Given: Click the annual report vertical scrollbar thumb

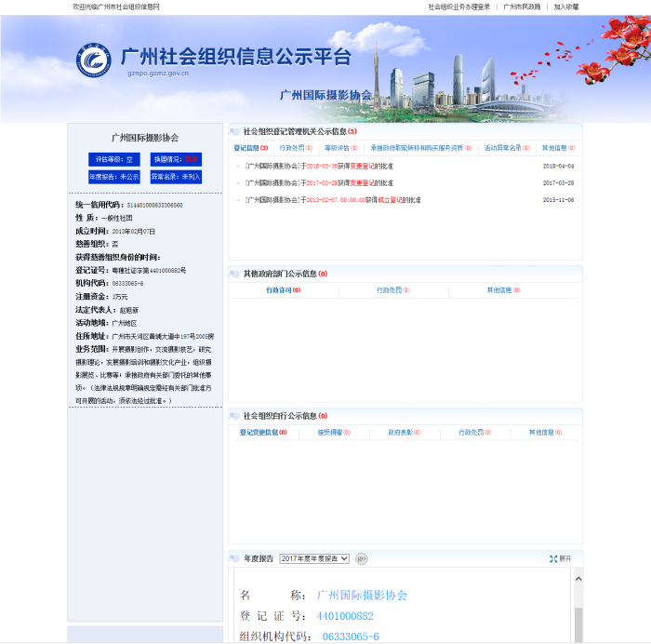Looking at the screenshot, I should coord(578,624).
